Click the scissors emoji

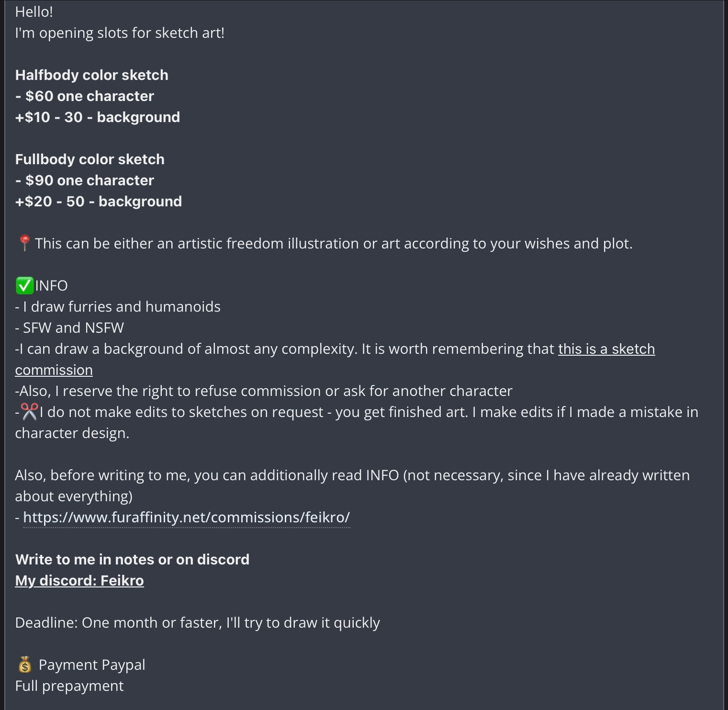[29, 412]
